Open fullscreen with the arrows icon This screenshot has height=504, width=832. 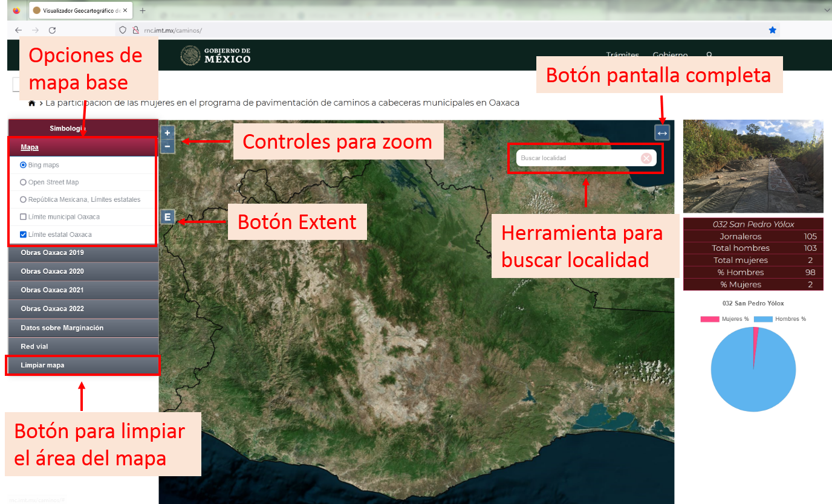point(662,132)
